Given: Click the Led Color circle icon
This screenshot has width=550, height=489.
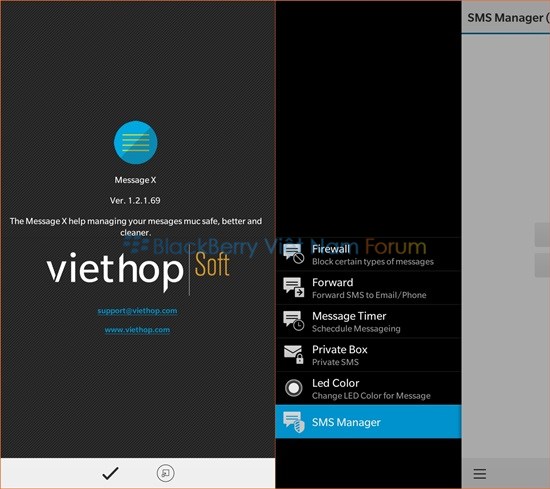Looking at the screenshot, I should coord(294,388).
